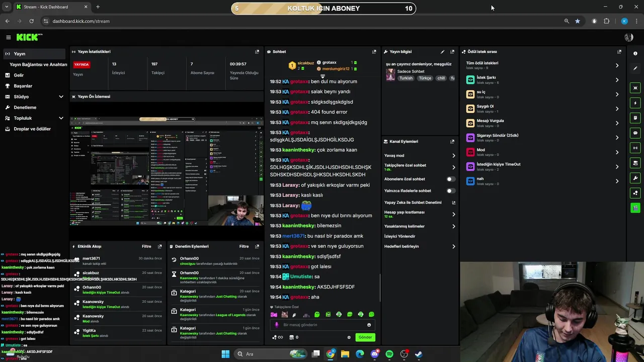Open Discord from the taskbar
Viewport: 644px width, 362px height.
374,354
